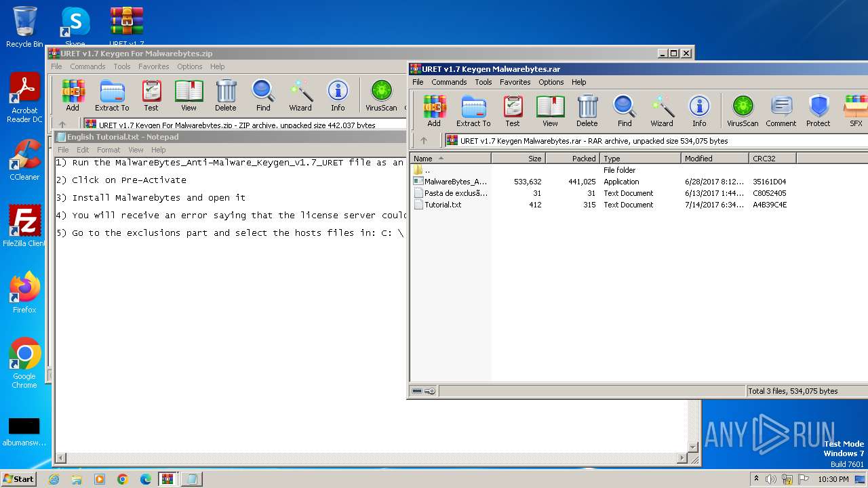The width and height of the screenshot is (868, 488).
Task: Open the Commands menu in the ZIP window
Action: [87, 66]
